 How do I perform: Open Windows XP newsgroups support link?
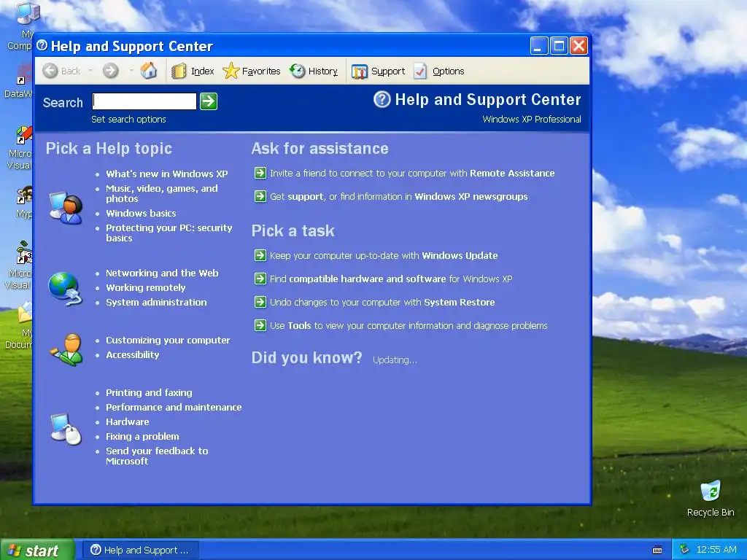[399, 197]
